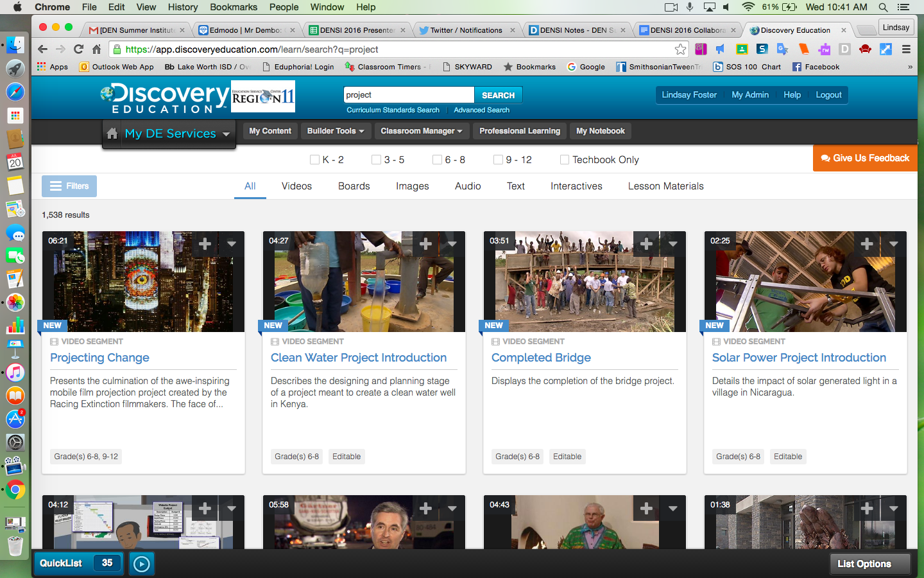924x578 pixels.
Task: Open the Launchpad rocket in the Dock
Action: [x=15, y=68]
